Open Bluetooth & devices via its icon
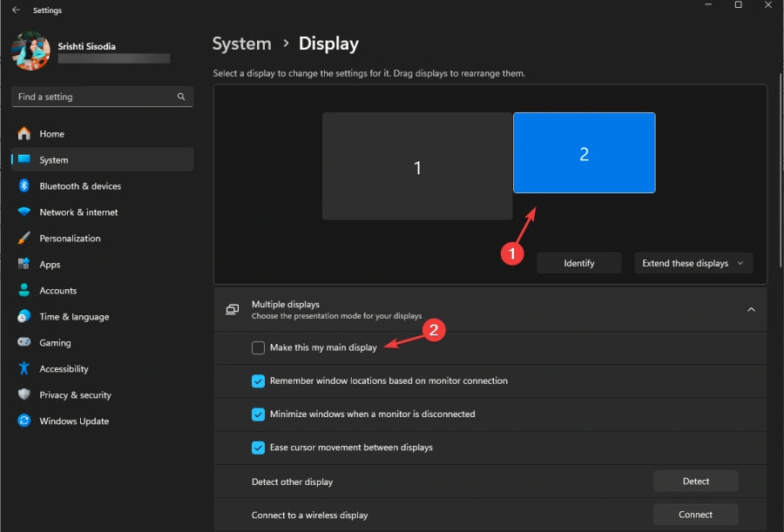The width and height of the screenshot is (784, 532). point(24,186)
